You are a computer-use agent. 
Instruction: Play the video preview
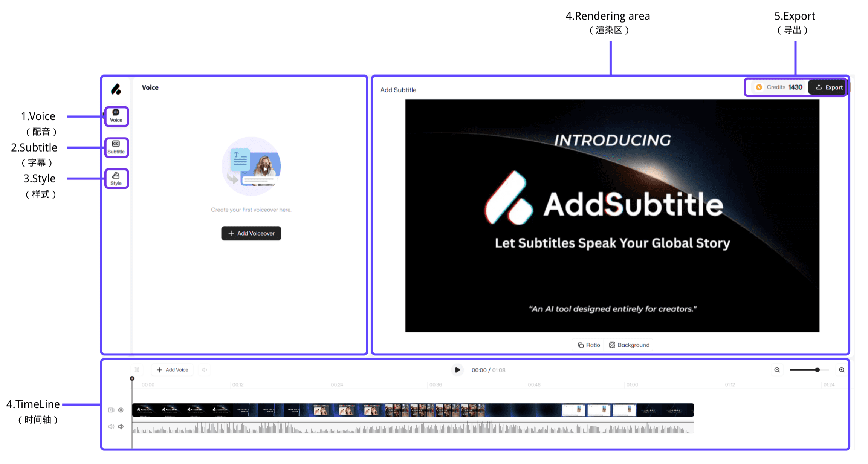457,370
